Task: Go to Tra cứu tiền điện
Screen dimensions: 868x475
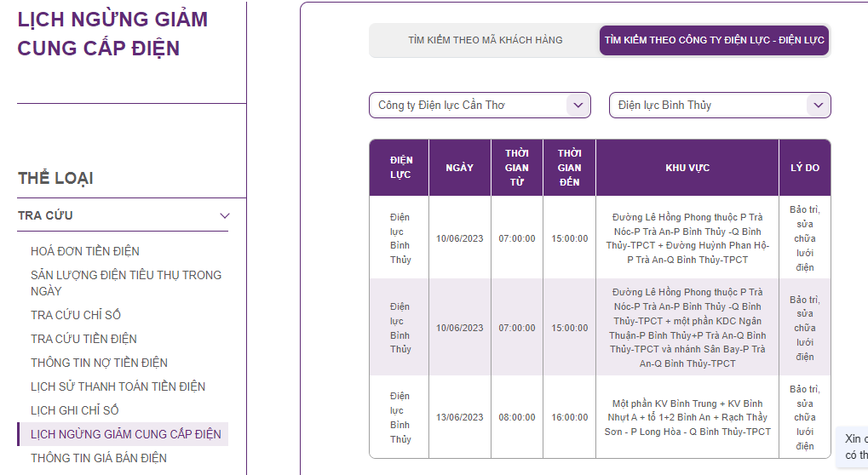Action: 83,339
